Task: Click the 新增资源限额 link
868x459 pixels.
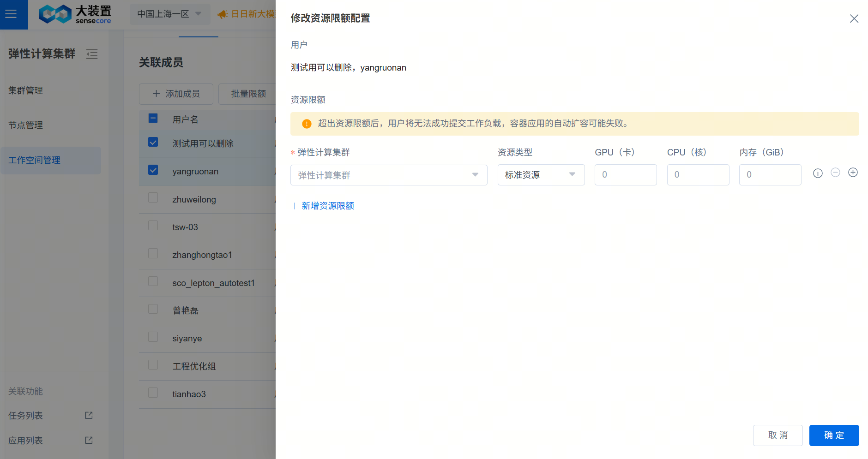Action: click(x=323, y=206)
